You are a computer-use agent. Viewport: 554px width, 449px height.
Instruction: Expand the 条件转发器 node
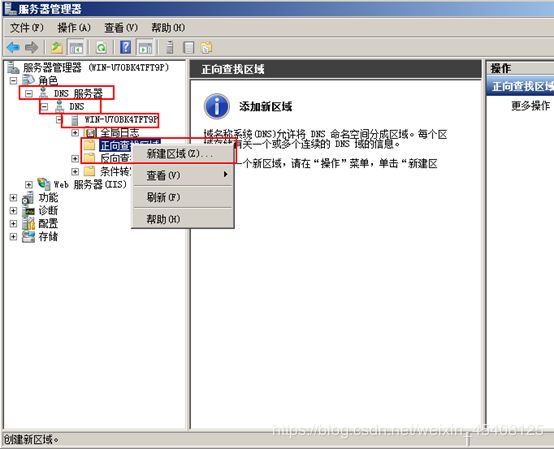click(x=75, y=172)
